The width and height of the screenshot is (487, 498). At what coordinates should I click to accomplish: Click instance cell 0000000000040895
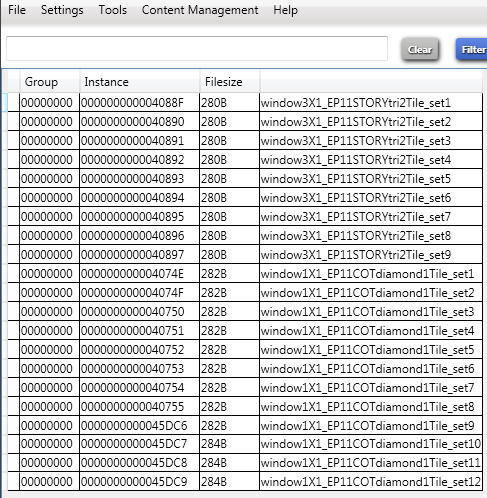[x=140, y=217]
